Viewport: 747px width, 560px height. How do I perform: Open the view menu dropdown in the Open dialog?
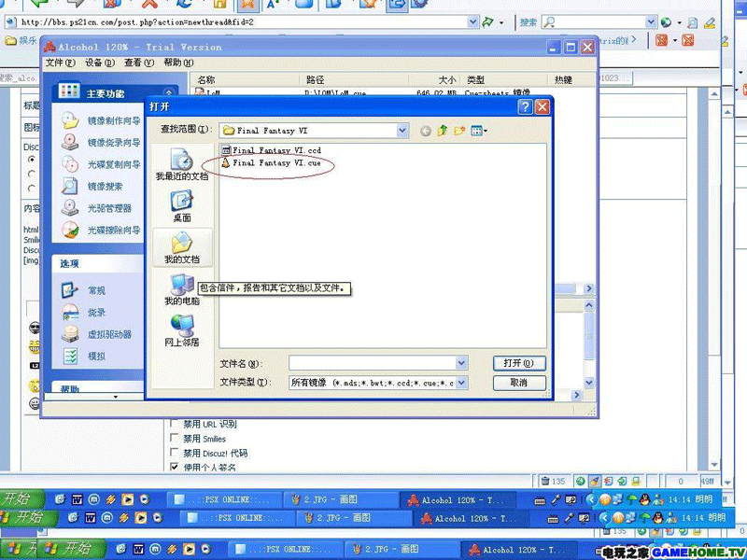pyautogui.click(x=479, y=131)
